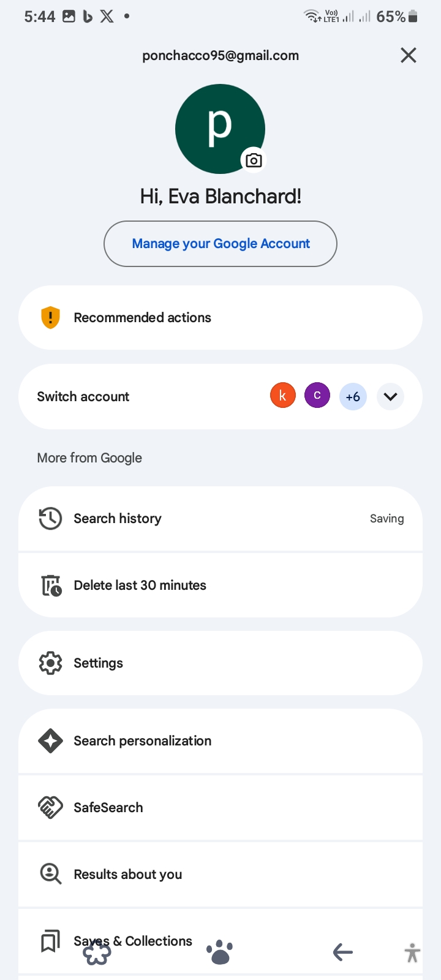Tap the SafeSearch handshake icon
441x980 pixels.
(50, 807)
